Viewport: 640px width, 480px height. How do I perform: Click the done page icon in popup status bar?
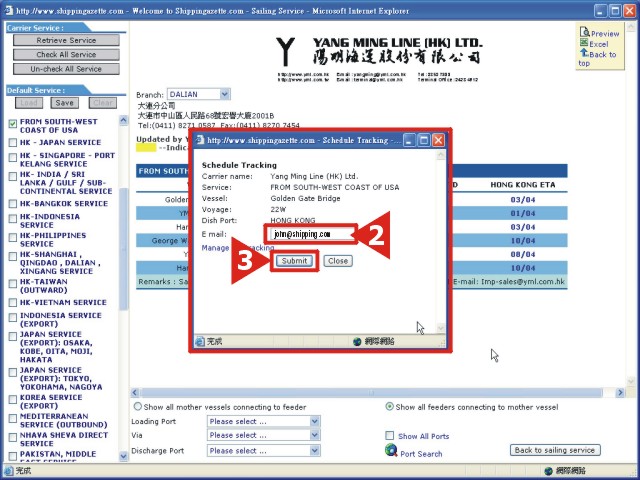pyautogui.click(x=200, y=341)
